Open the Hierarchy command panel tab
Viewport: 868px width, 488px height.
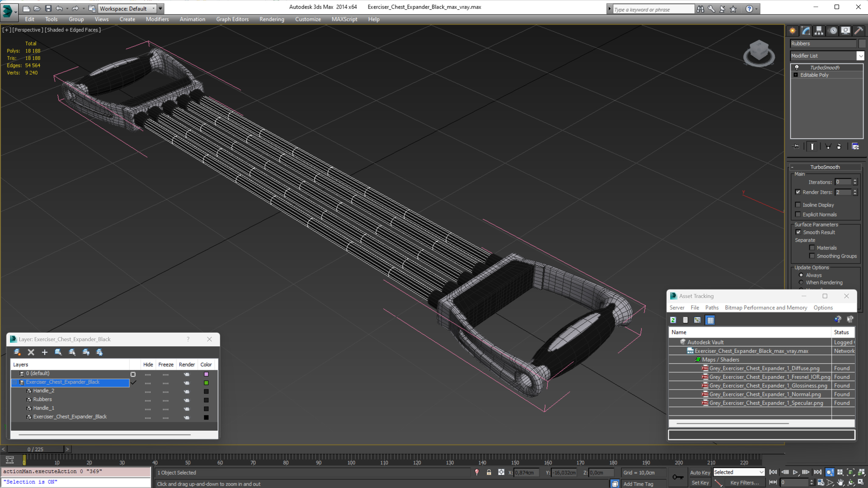pyautogui.click(x=819, y=31)
